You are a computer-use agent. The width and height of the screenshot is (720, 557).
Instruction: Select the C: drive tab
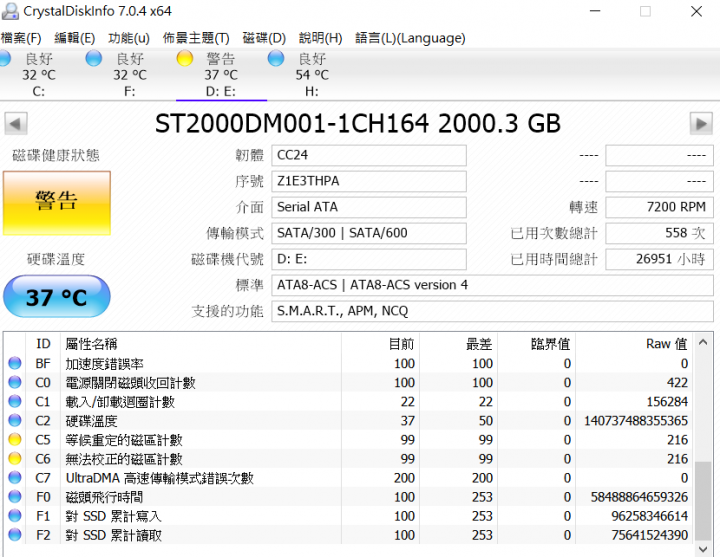click(39, 75)
